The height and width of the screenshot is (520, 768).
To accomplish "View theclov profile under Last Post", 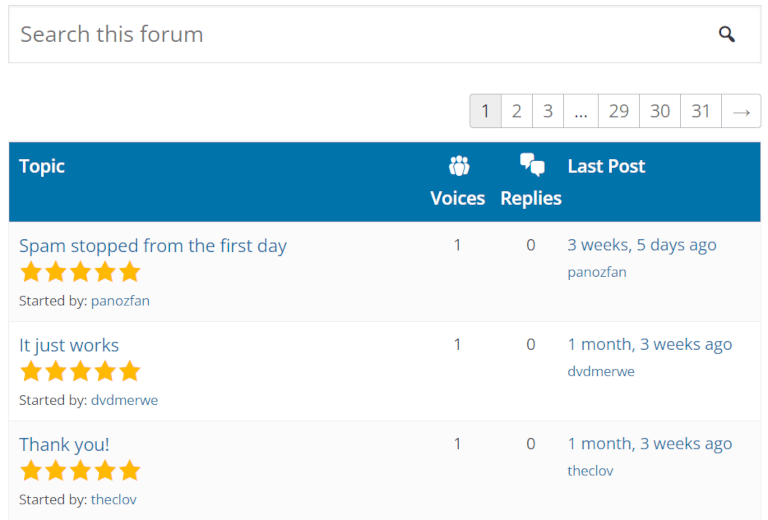I will [x=590, y=471].
